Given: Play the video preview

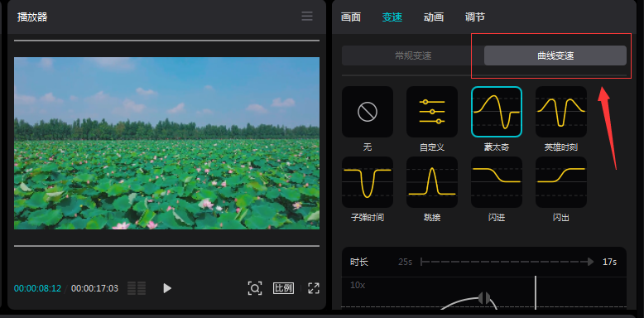Looking at the screenshot, I should tap(166, 288).
